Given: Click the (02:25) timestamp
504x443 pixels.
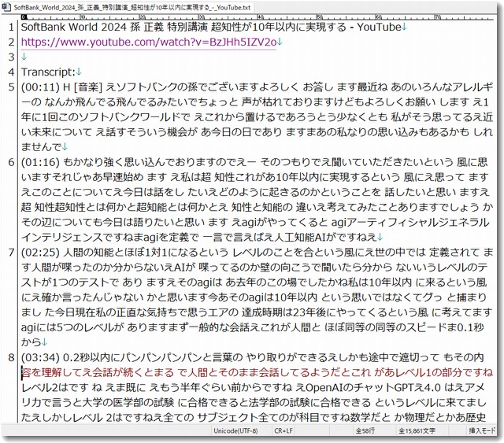Looking at the screenshot, I should pos(40,253).
